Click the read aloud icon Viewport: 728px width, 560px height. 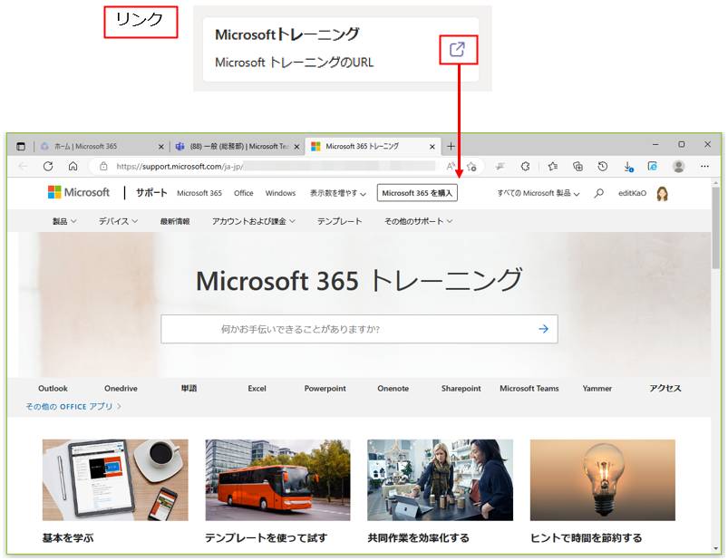(451, 166)
